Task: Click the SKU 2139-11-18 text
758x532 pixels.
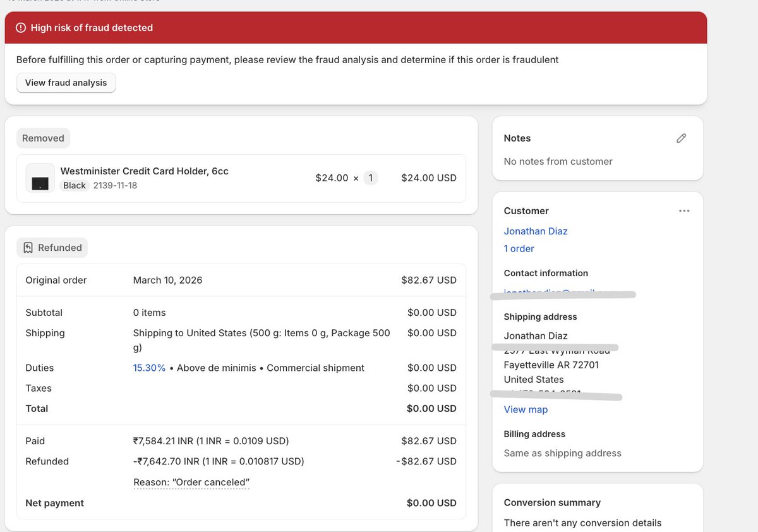Action: click(x=115, y=186)
